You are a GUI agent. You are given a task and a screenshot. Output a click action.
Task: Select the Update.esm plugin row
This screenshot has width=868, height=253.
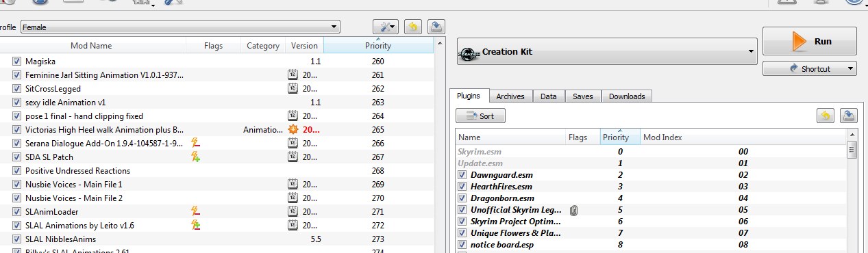pyautogui.click(x=652, y=163)
